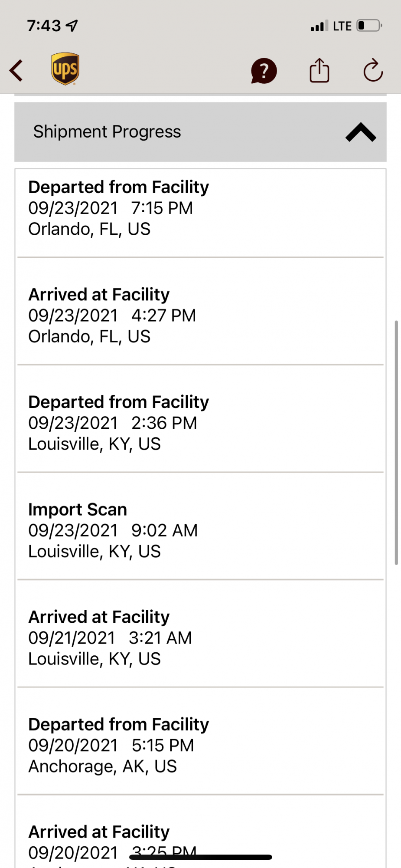Viewport: 401px width, 868px height.
Task: Select Departed from Facility Anchorage 5:15 PM entry
Action: coord(200,741)
